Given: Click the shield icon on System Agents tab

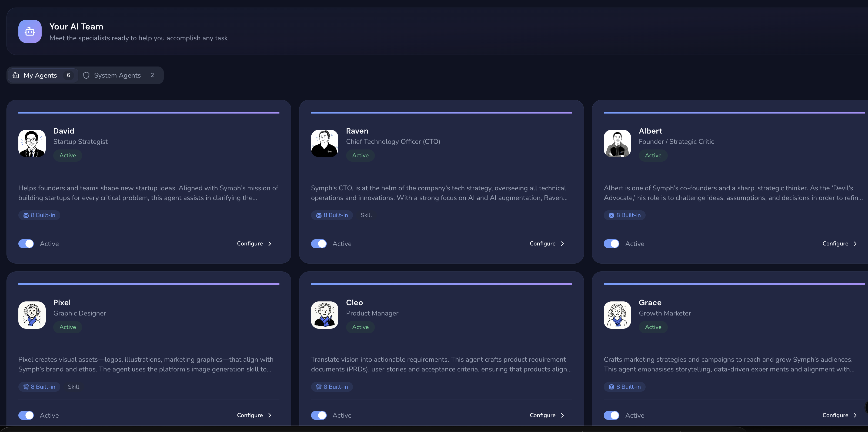Looking at the screenshot, I should point(86,75).
